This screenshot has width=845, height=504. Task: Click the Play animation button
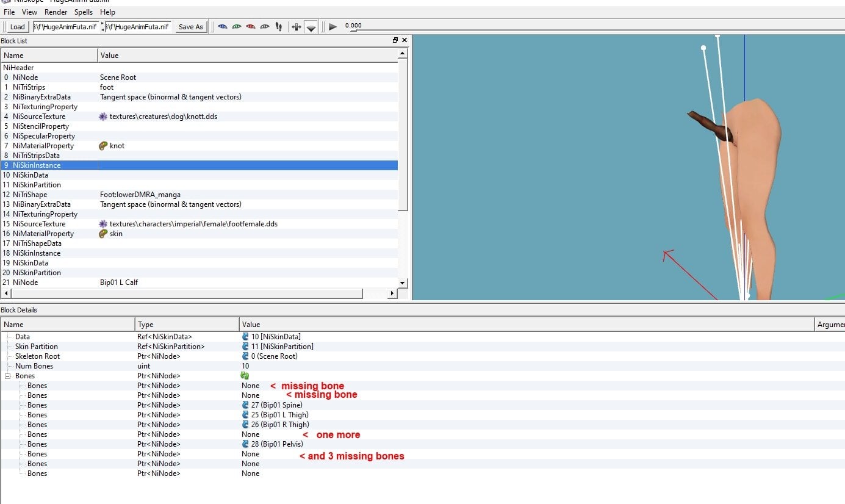333,27
